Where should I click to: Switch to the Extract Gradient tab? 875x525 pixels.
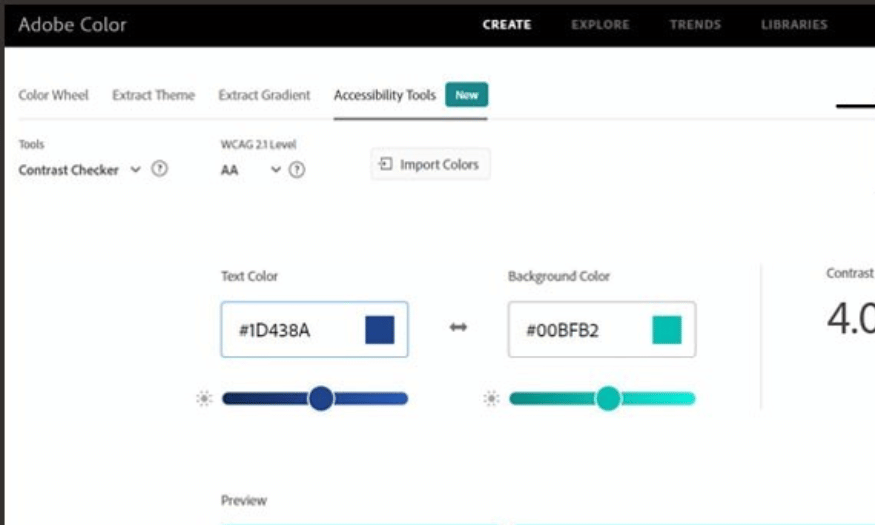pyautogui.click(x=264, y=95)
